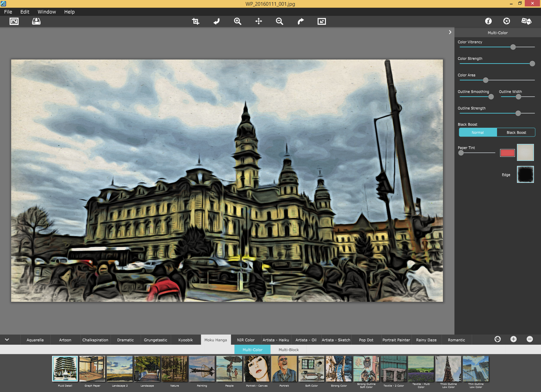
Task: Collapse the right settings panel arrow
Action: tap(450, 32)
